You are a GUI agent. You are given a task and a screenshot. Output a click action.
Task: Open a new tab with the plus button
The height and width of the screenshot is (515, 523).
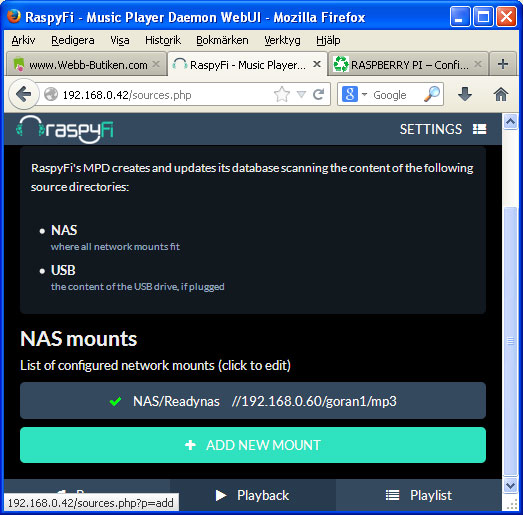pos(503,64)
